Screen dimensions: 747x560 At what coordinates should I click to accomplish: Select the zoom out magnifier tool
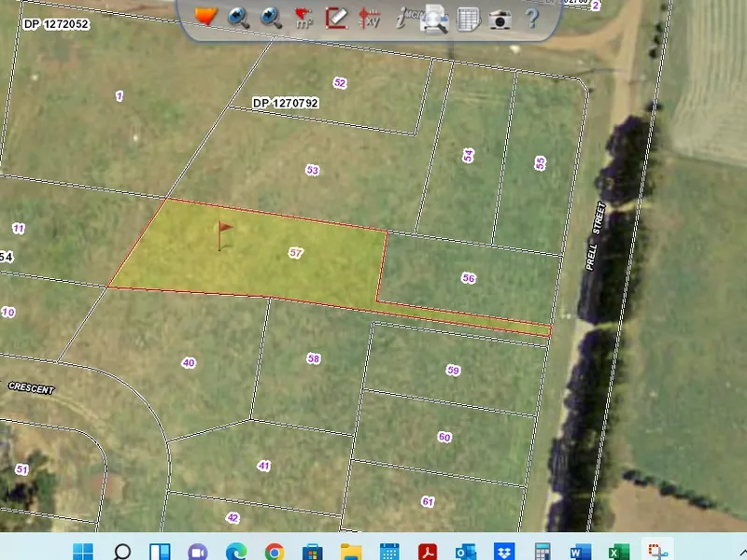pos(268,18)
